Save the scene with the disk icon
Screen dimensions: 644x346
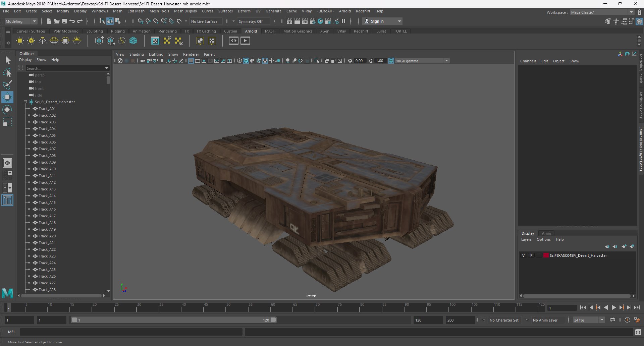64,21
